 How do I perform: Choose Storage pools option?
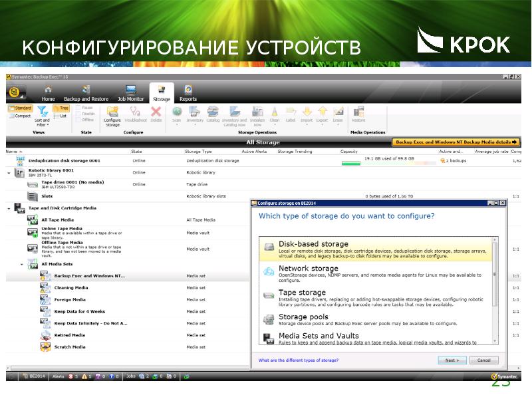376,319
